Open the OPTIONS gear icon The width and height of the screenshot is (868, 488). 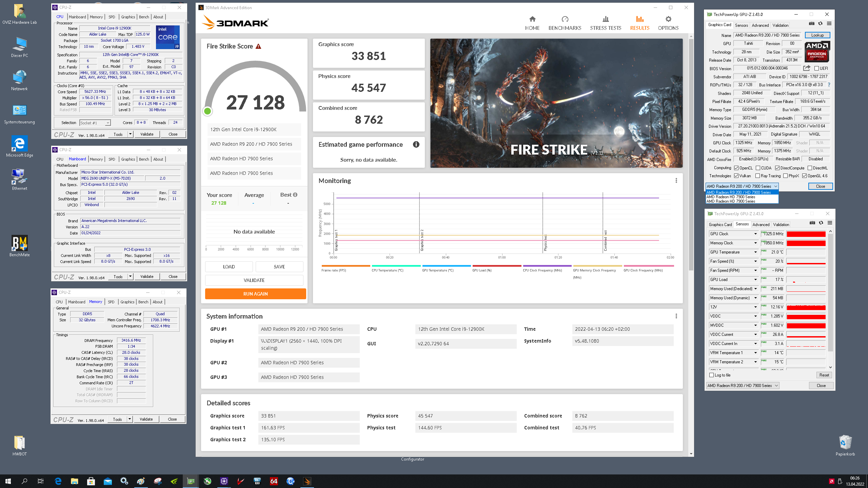[x=668, y=19]
